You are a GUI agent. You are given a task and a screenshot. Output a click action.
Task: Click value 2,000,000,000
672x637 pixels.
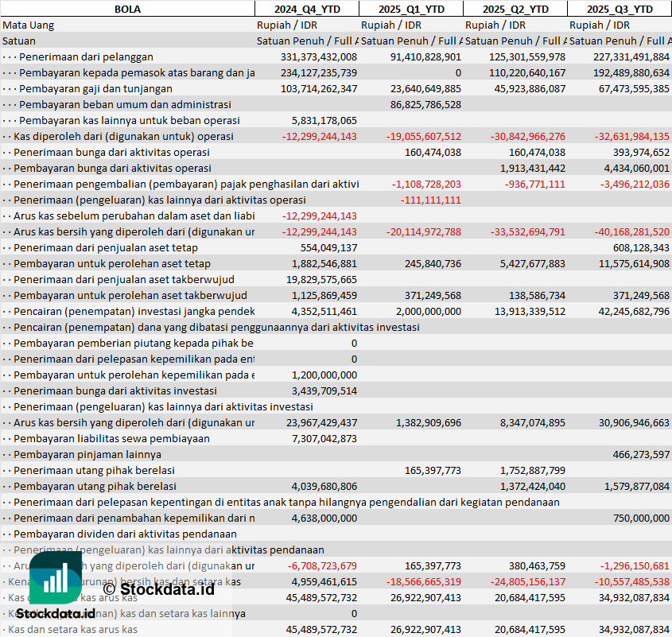pos(429,311)
